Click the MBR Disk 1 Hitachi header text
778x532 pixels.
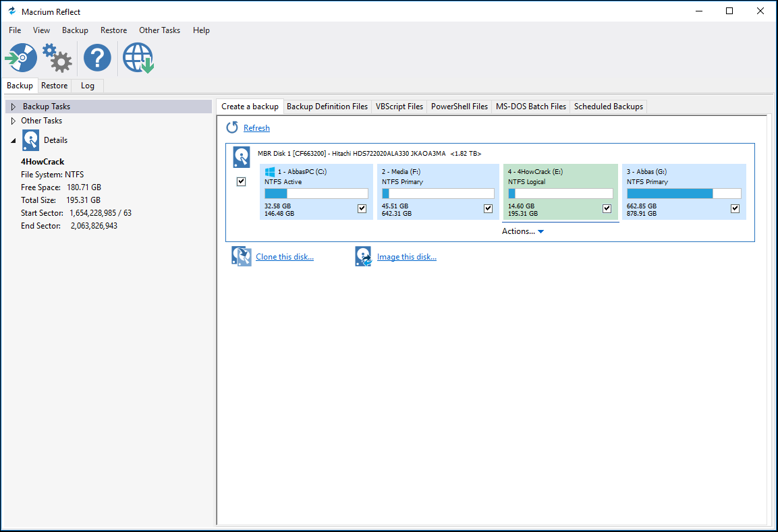coord(369,154)
